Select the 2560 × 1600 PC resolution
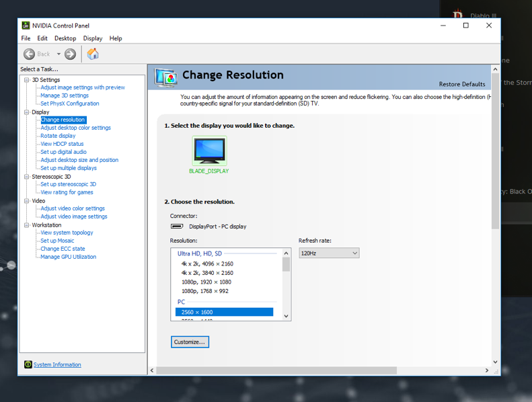532x402 pixels. (224, 312)
